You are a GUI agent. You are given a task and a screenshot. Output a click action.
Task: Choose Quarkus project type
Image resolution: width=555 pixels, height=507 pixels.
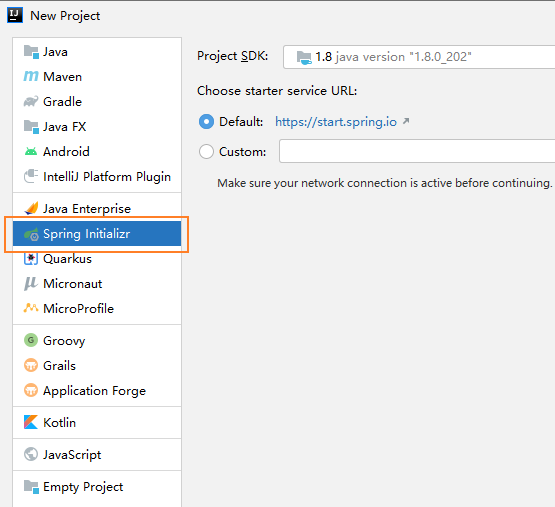(x=97, y=259)
